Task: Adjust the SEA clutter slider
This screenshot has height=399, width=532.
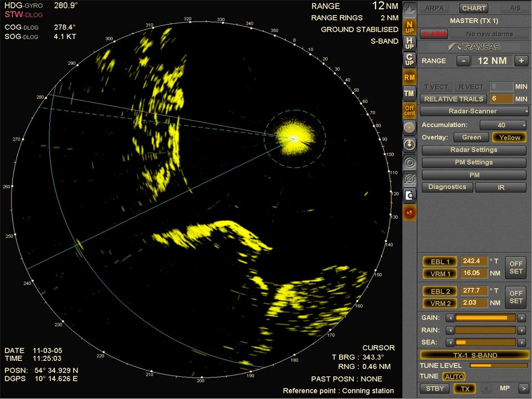Action: pos(485,342)
